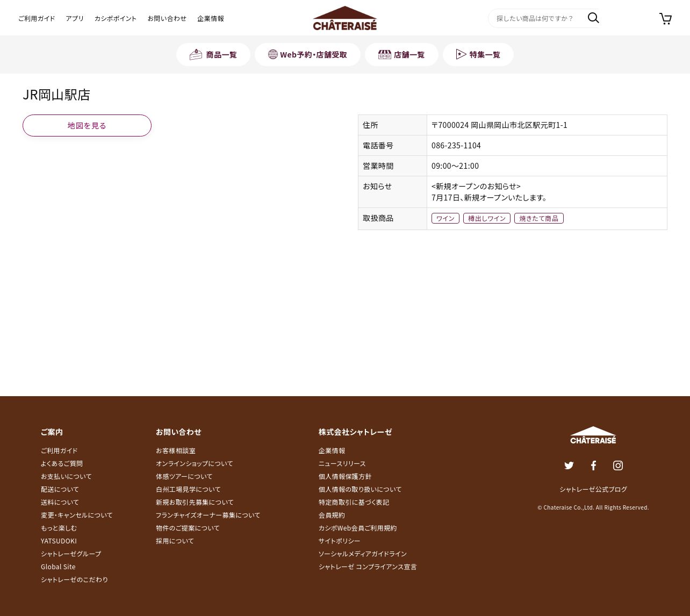Click the phone number 086-235-1104
Image resolution: width=690 pixels, height=616 pixels.
pos(456,145)
